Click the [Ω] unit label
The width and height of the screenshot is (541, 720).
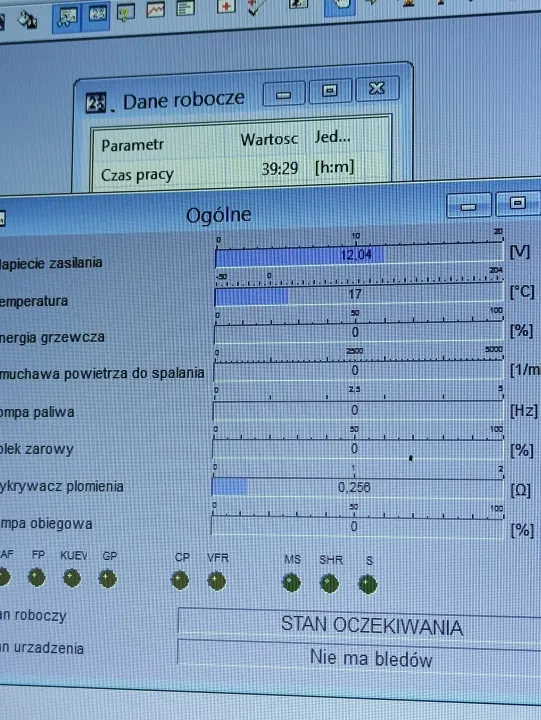(x=521, y=490)
